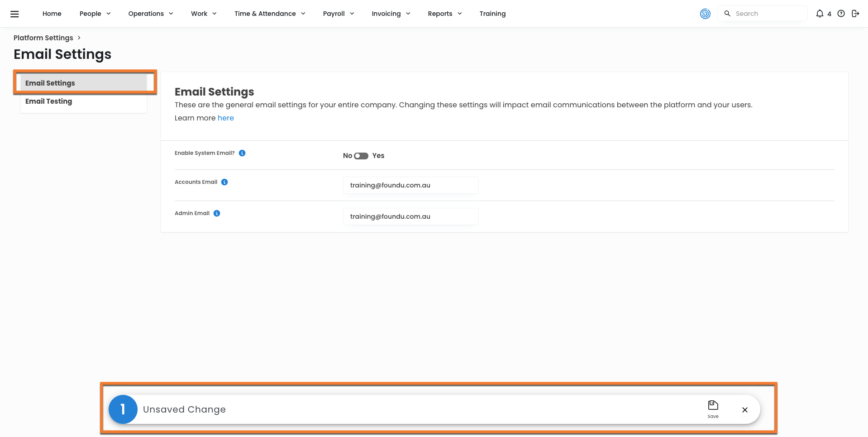868x437 pixels.
Task: Open the 'here' learn more link
Action: coord(225,118)
